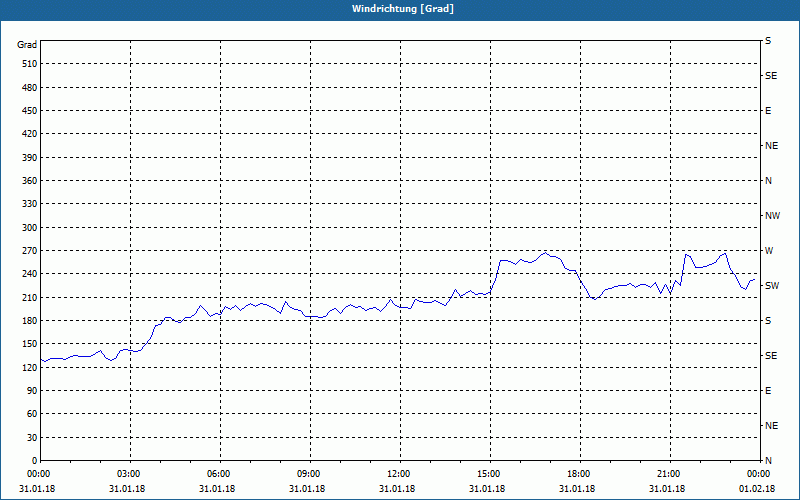Screen dimensions: 800x500
Task: Select the 480 y-axis value
Action: (29, 87)
